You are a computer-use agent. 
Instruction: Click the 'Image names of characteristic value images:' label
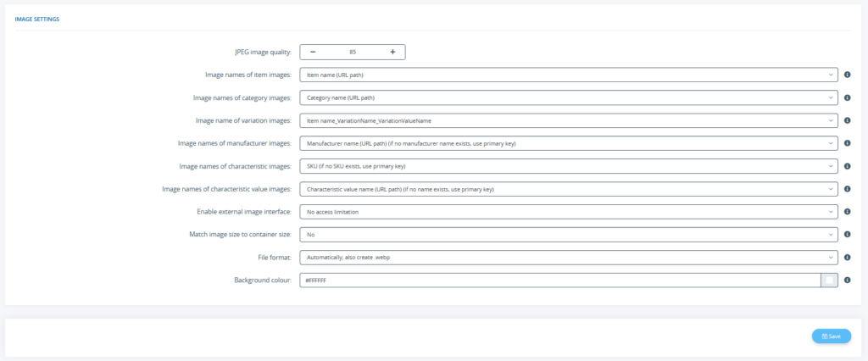pos(227,189)
